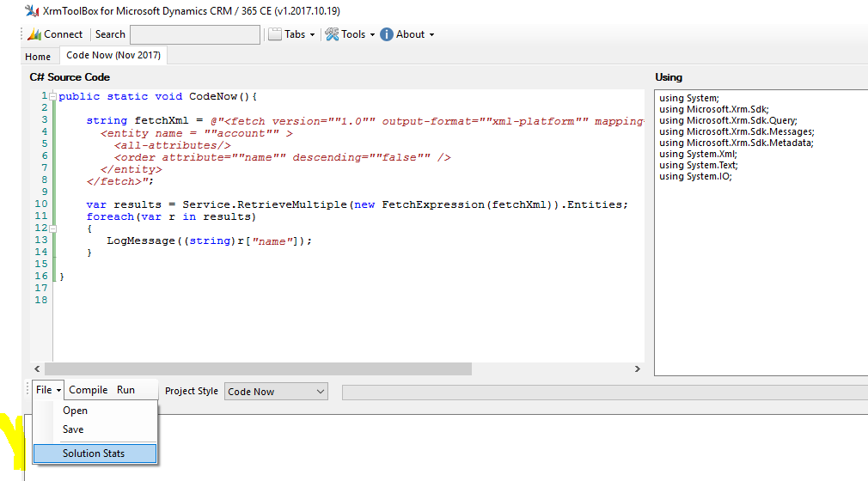Click the Run button

tap(125, 390)
